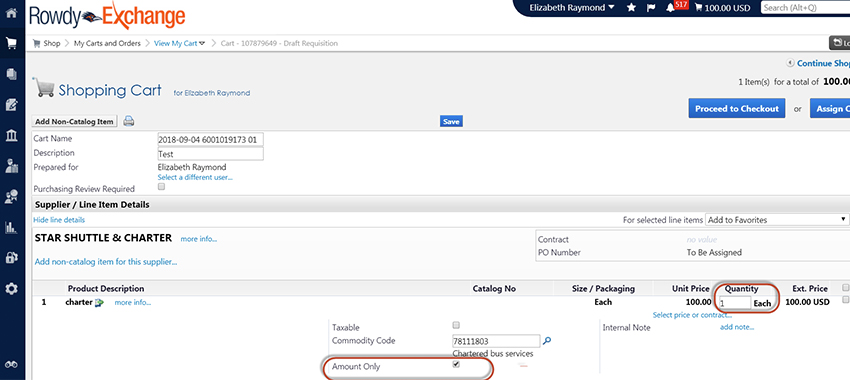
Task: Toggle the Purchasing Review Required checkbox
Action: point(161,187)
